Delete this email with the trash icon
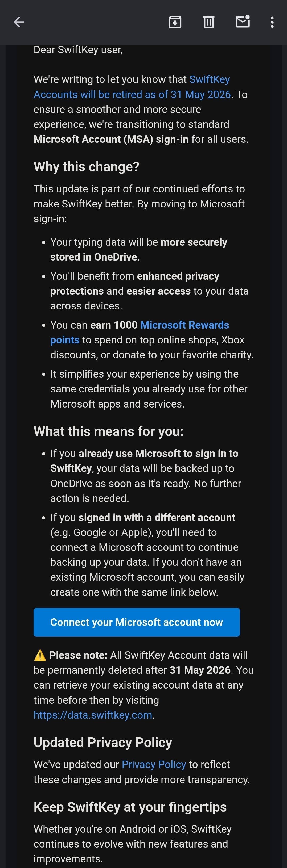 209,22
